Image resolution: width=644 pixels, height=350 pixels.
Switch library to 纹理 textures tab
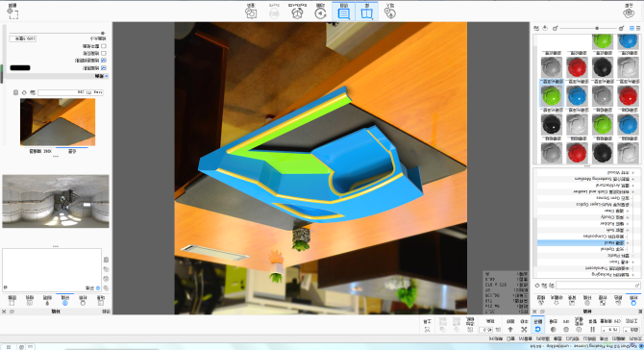click(x=603, y=300)
